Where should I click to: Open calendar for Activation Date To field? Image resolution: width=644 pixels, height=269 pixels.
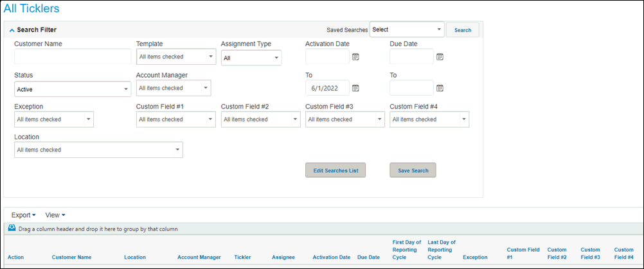coord(355,88)
